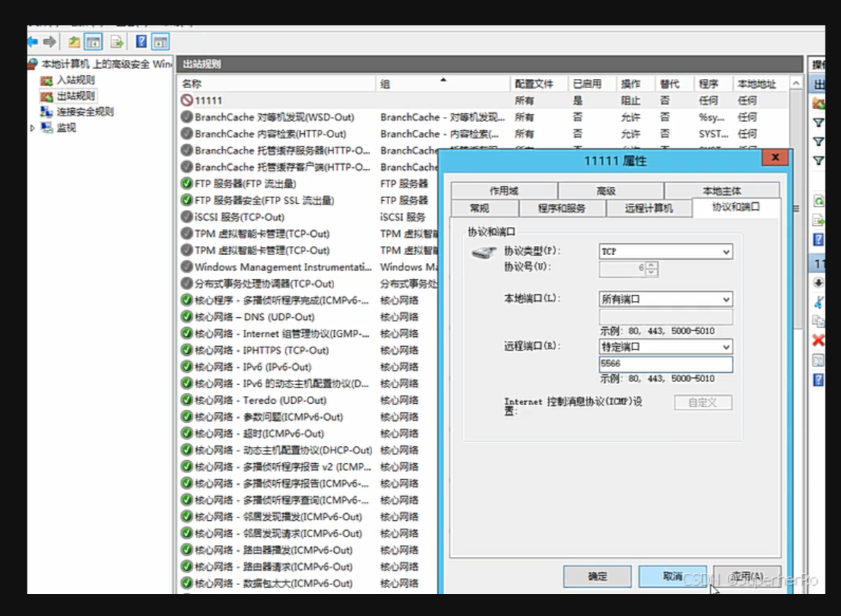Click the 自定义 ICMP settings button
Viewport: 841px width, 616px height.
click(703, 402)
